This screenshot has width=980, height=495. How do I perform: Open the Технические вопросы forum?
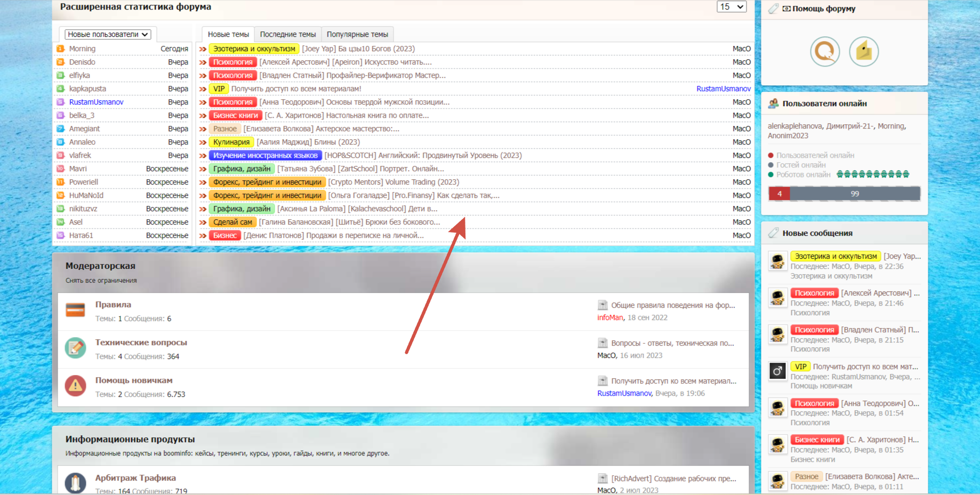(x=141, y=342)
